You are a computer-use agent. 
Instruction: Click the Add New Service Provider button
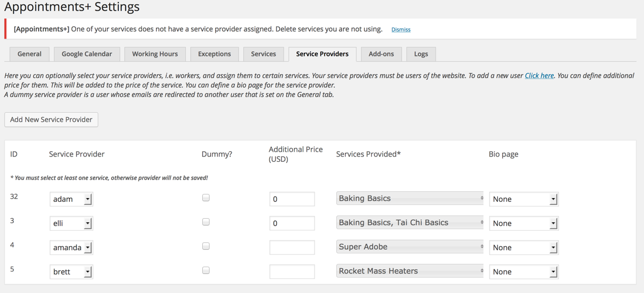51,120
